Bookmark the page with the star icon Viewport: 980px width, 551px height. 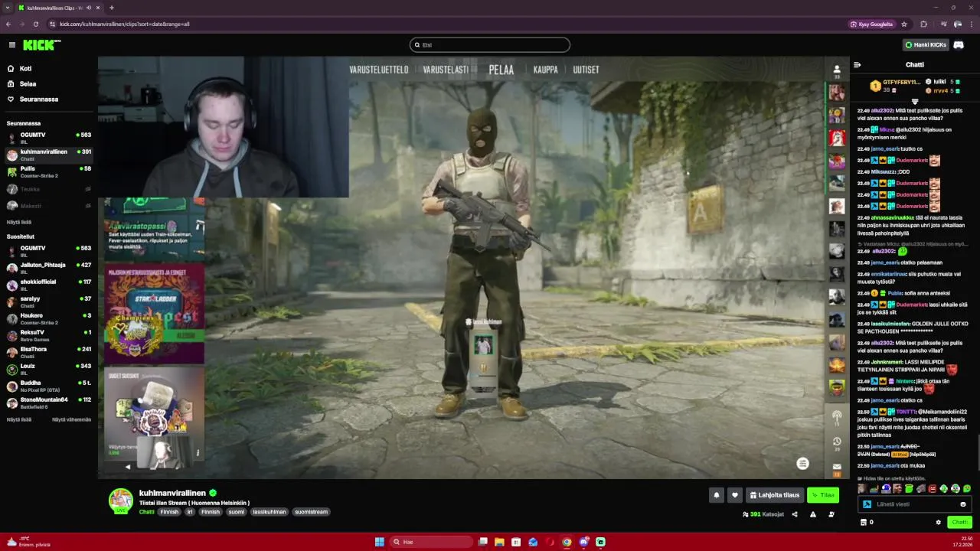[x=904, y=24]
